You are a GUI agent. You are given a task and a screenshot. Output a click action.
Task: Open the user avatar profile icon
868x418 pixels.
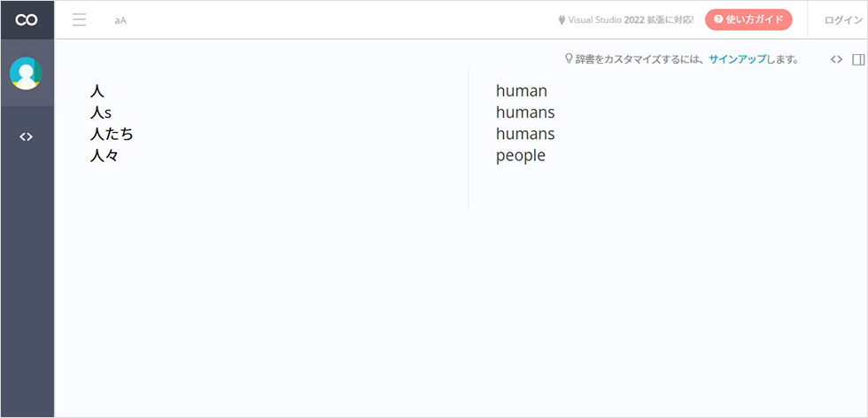coord(26,74)
